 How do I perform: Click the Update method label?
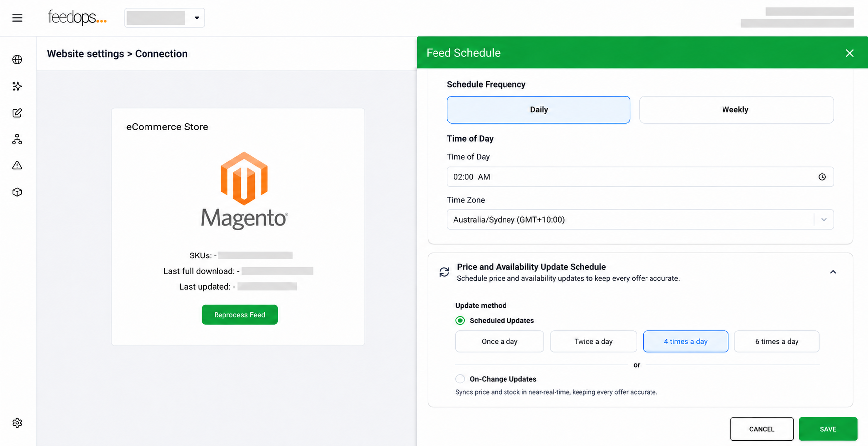click(481, 305)
